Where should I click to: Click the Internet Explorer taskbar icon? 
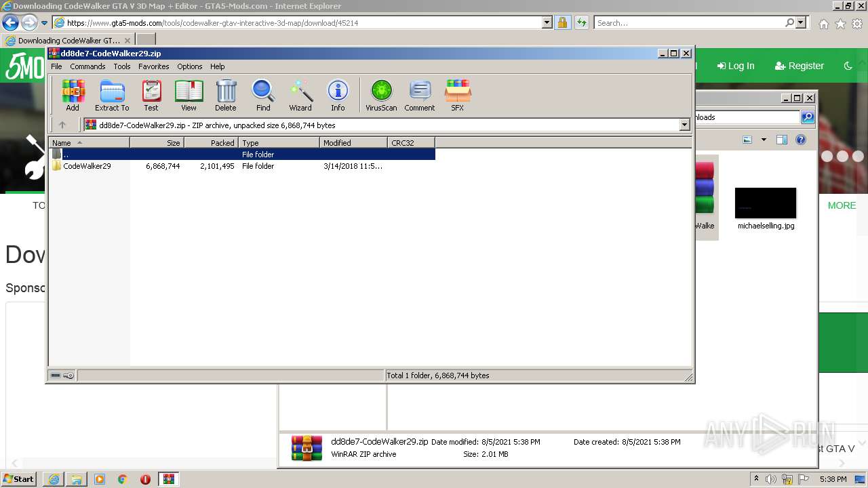54,479
